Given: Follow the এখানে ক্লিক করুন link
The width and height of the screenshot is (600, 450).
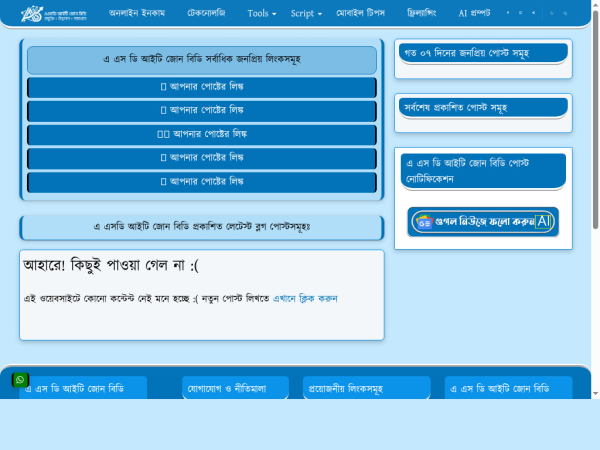Looking at the screenshot, I should click(305, 298).
